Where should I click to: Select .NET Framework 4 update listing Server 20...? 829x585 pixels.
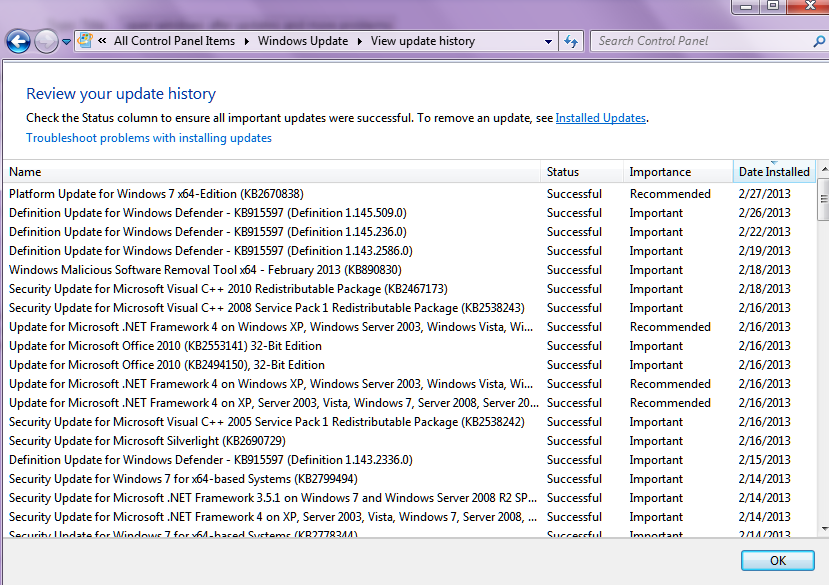[409, 403]
